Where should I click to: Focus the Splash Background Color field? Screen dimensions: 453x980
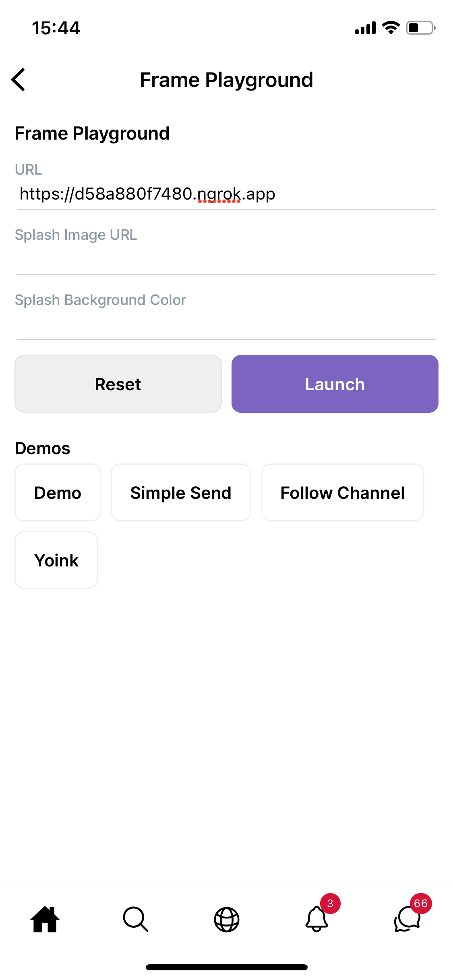coord(226,325)
